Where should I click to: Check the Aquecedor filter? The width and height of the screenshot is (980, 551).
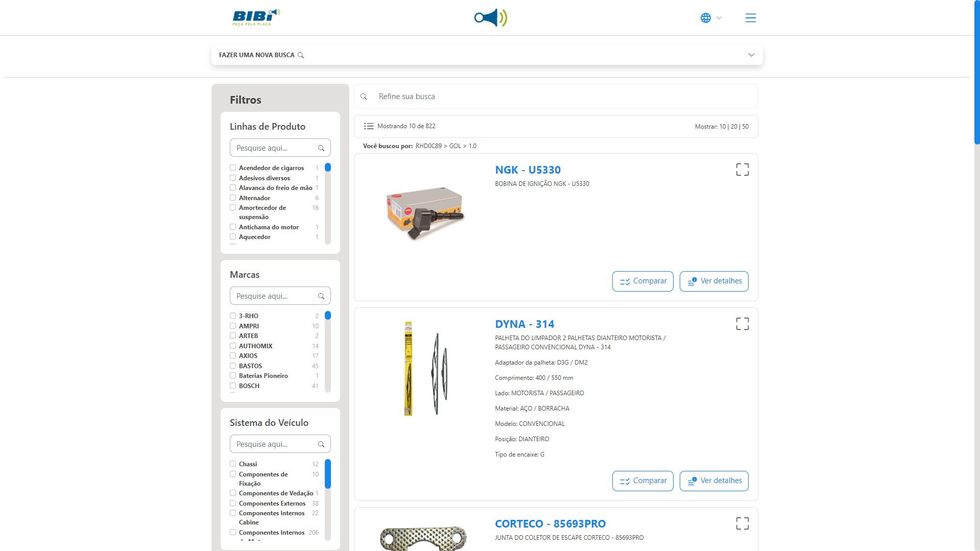233,236
